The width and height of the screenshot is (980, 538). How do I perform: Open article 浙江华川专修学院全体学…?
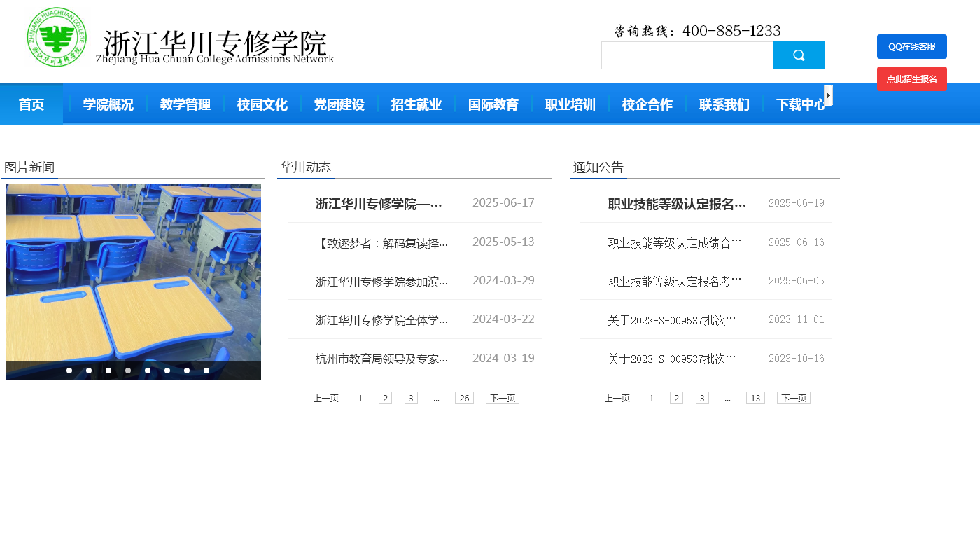tap(381, 320)
